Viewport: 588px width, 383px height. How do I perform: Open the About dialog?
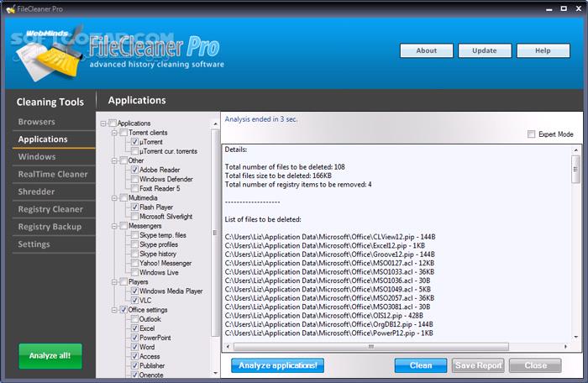(x=427, y=50)
